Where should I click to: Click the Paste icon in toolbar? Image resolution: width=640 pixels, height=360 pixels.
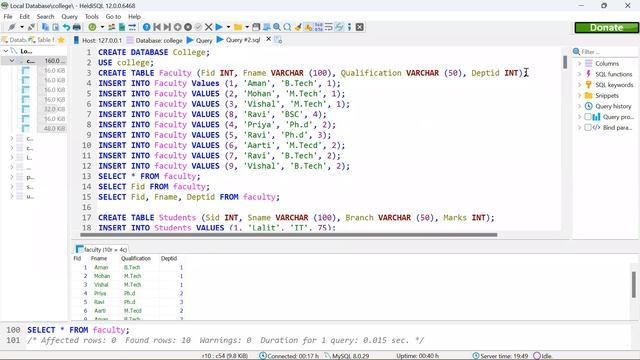coord(56,27)
